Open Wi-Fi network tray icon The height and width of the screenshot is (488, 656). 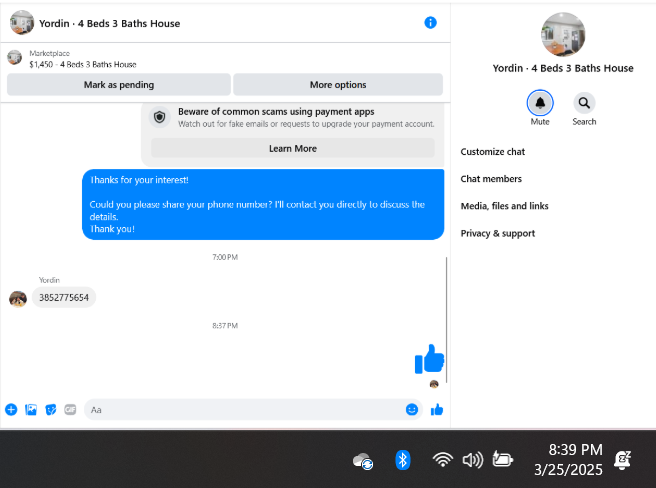point(443,460)
